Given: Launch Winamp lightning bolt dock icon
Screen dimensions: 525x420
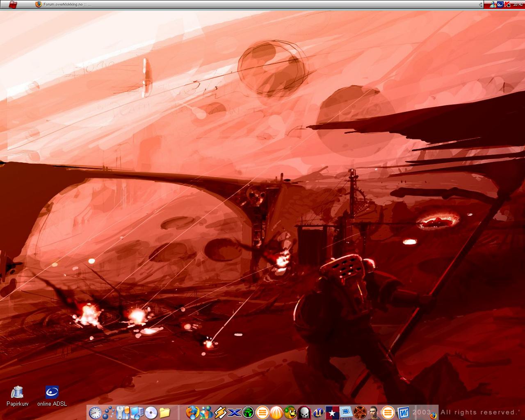Looking at the screenshot, I should coord(220,412).
